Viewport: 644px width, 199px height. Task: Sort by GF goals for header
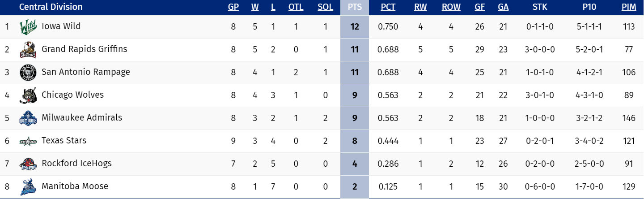pyautogui.click(x=479, y=7)
